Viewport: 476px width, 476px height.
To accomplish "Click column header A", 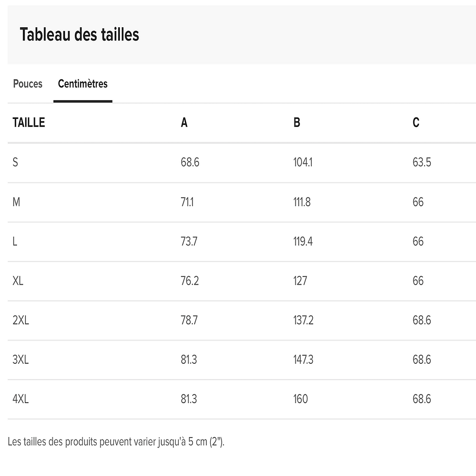I will 184,123.
